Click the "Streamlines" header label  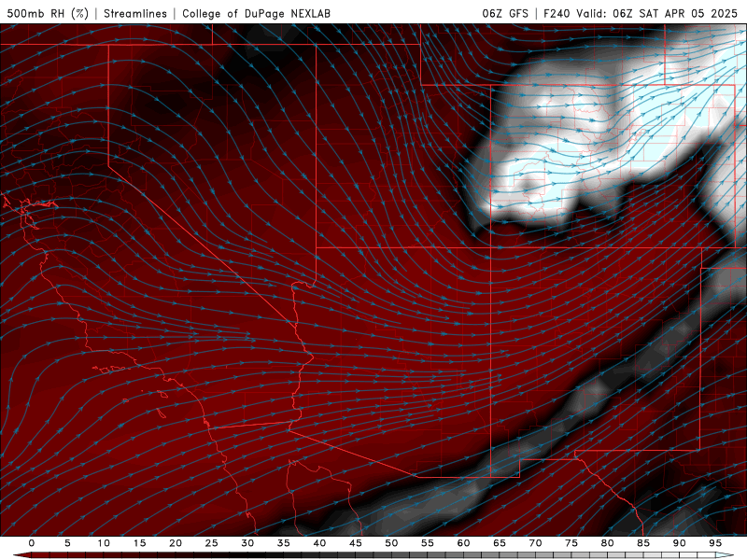pyautogui.click(x=135, y=13)
